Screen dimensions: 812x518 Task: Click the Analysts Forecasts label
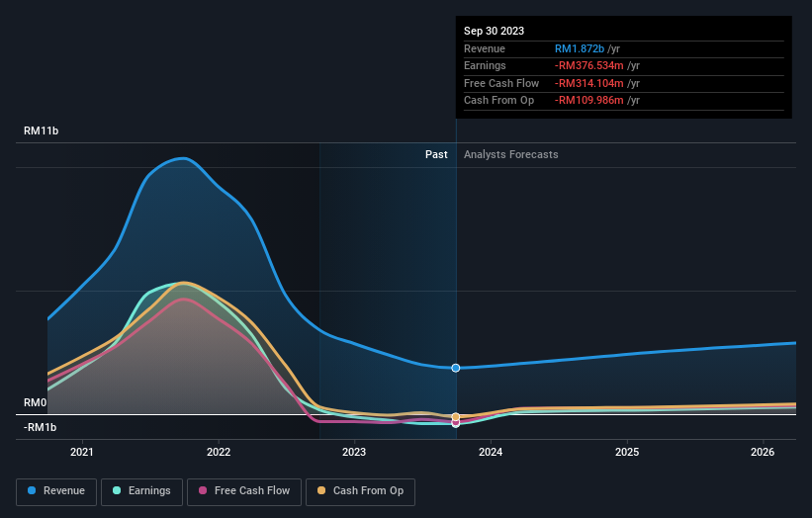511,154
